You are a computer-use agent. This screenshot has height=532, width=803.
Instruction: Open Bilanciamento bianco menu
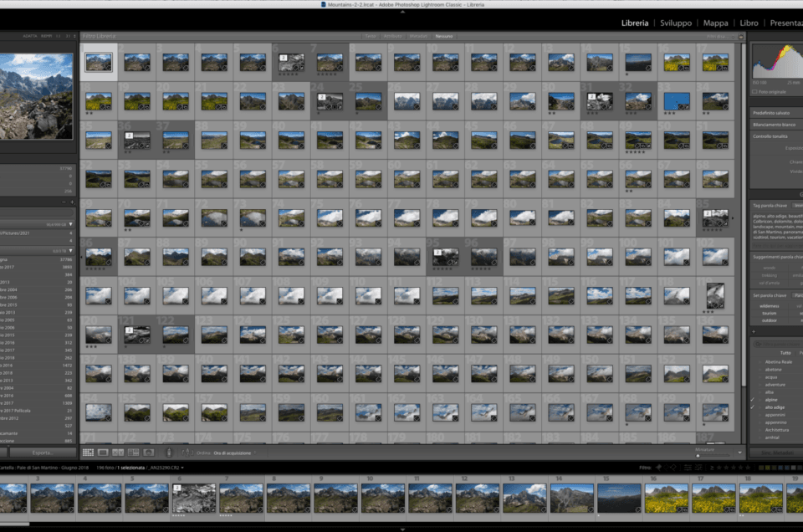tap(776, 125)
